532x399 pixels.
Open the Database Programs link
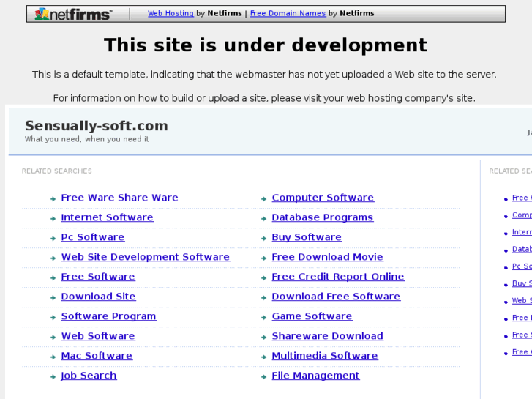(x=323, y=217)
